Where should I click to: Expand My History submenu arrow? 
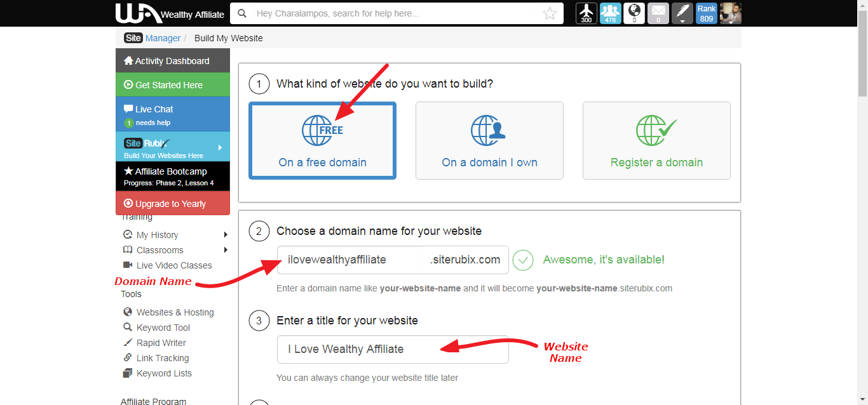coord(226,235)
